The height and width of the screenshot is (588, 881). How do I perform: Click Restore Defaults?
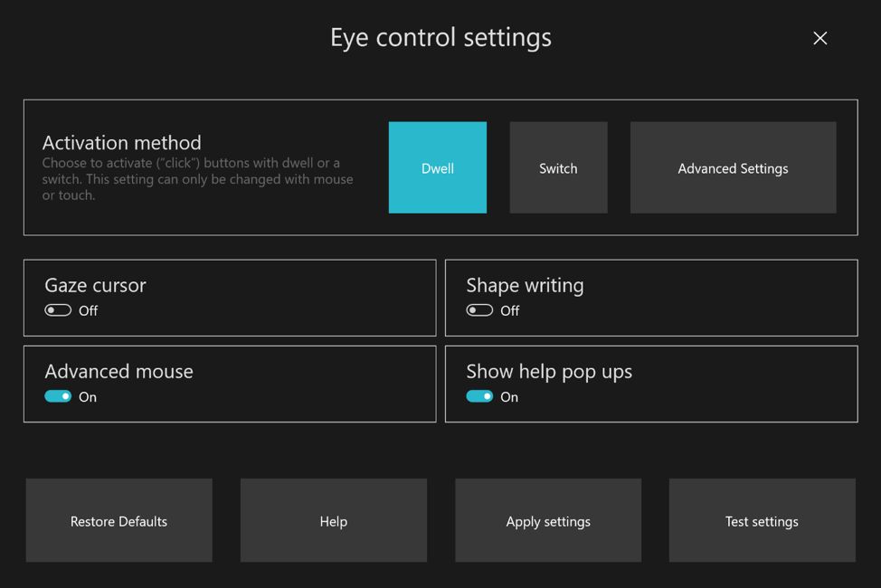click(x=118, y=520)
